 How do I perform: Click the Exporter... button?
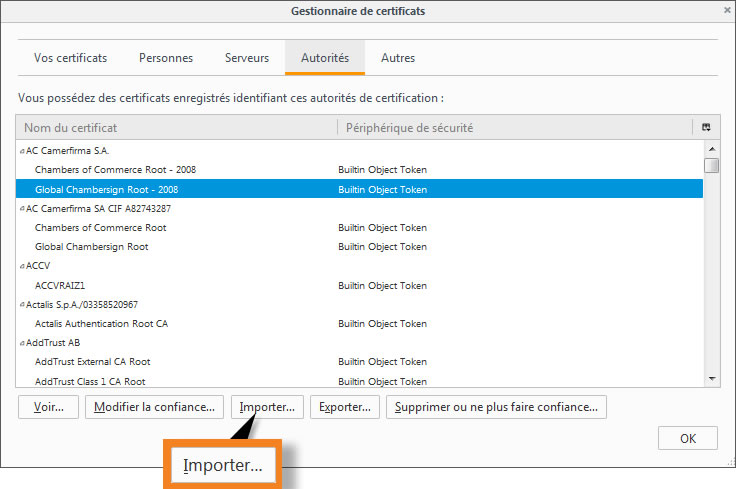pos(346,407)
